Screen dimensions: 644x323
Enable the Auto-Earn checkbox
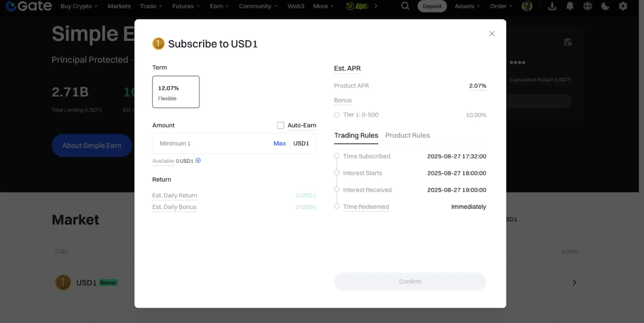pos(281,125)
